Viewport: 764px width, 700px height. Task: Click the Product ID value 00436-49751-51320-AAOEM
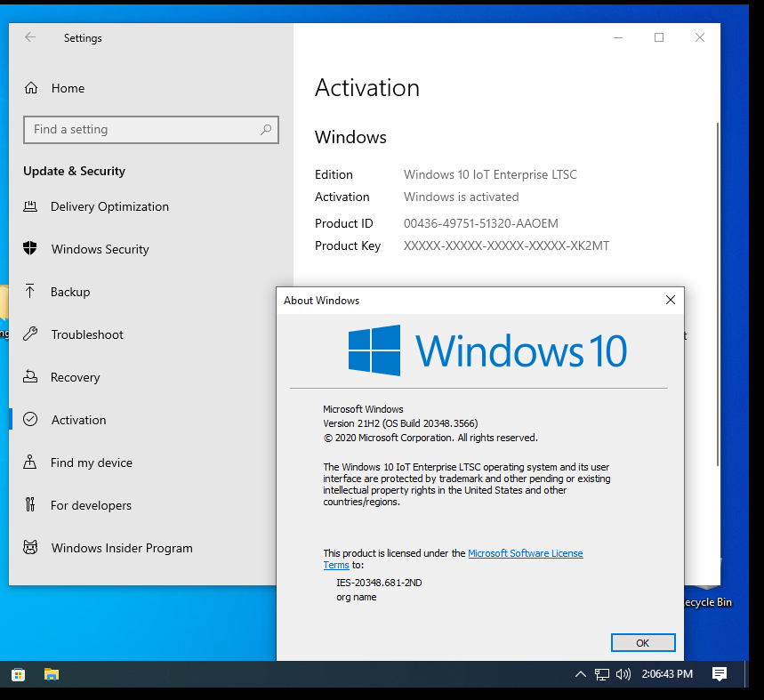click(x=481, y=223)
